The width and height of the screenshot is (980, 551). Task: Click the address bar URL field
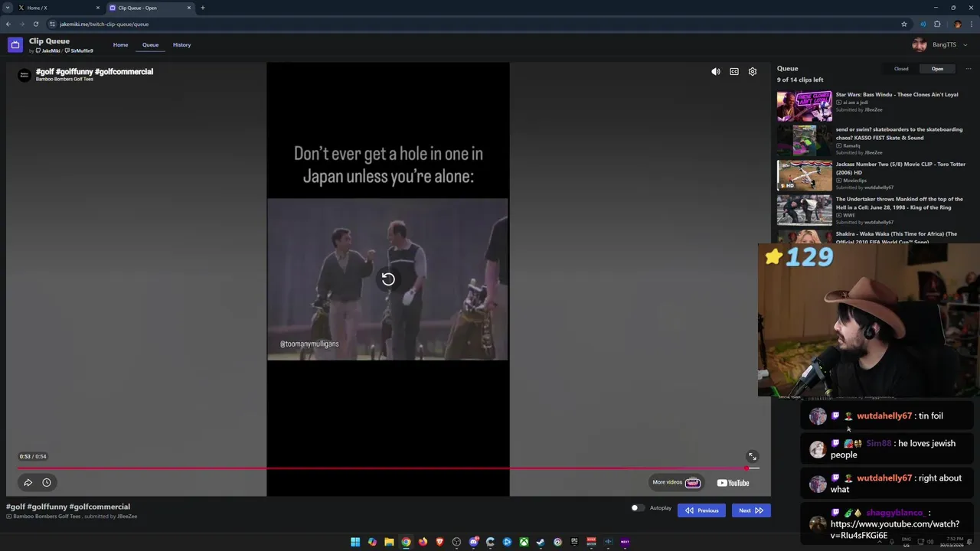(475, 24)
